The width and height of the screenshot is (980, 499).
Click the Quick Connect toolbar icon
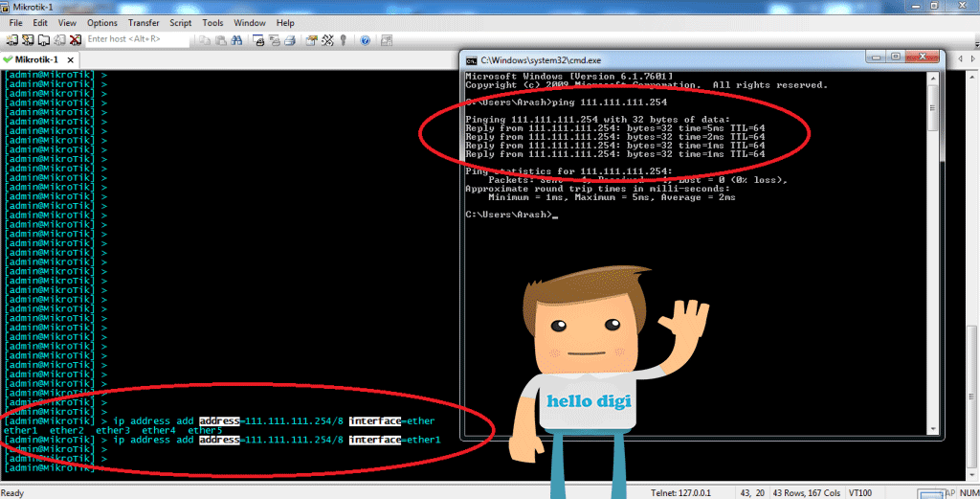[x=28, y=40]
